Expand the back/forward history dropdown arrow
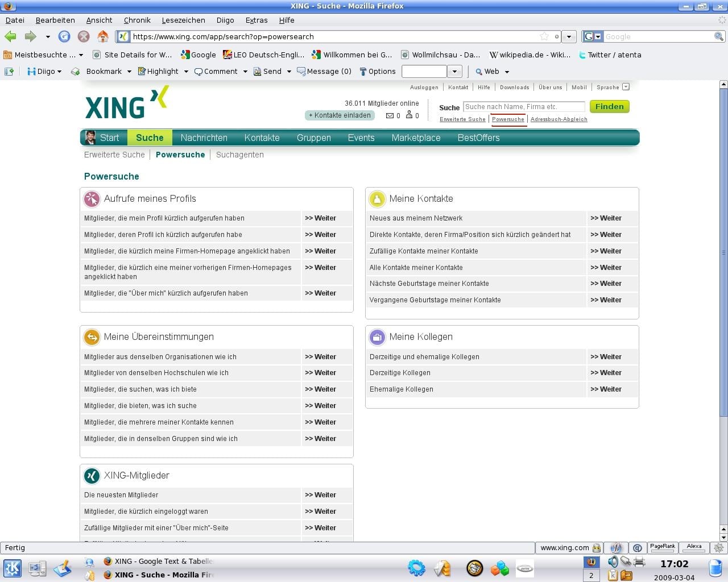 pos(48,36)
